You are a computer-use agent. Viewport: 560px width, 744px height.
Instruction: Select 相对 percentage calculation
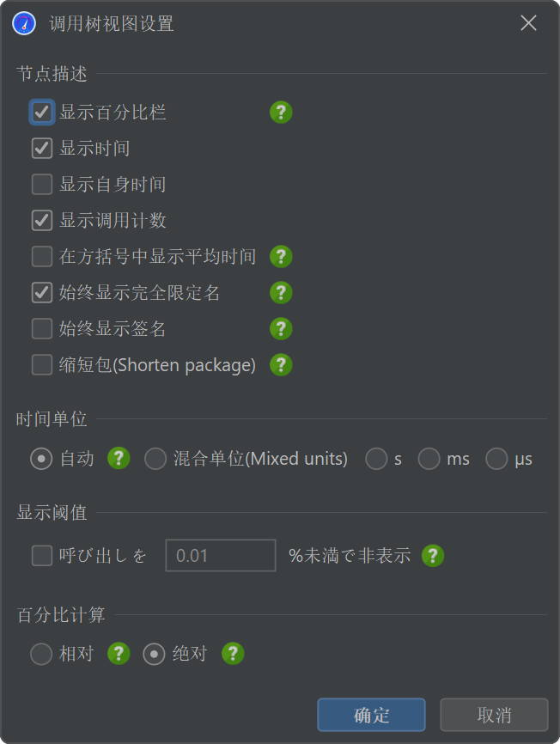pyautogui.click(x=41, y=654)
